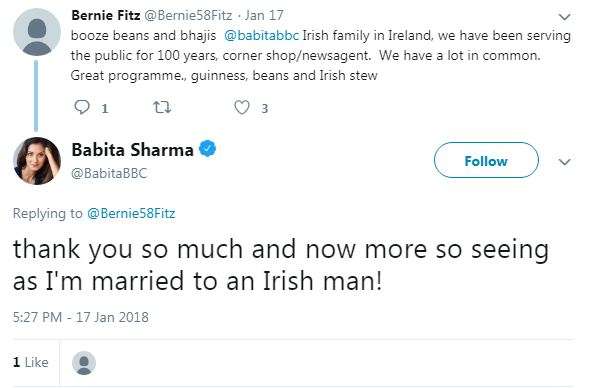This screenshot has width=593, height=388.
Task: Open the @Bernie58Fitz handle in header
Action: pyautogui.click(x=188, y=15)
